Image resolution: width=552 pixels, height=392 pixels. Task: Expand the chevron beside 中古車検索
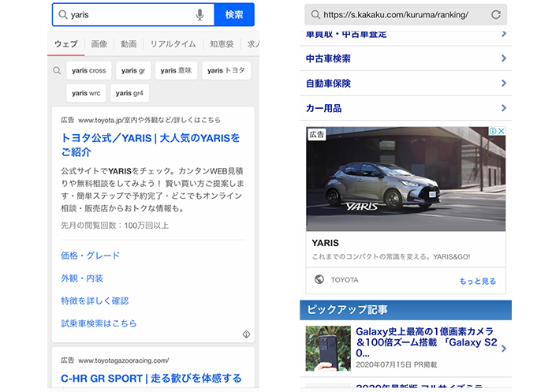coord(504,58)
